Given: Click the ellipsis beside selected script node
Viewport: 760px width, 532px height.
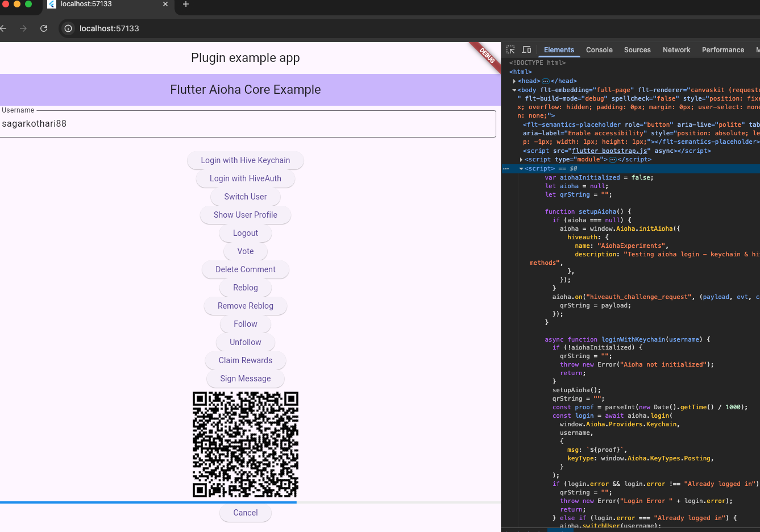Looking at the screenshot, I should pyautogui.click(x=506, y=169).
